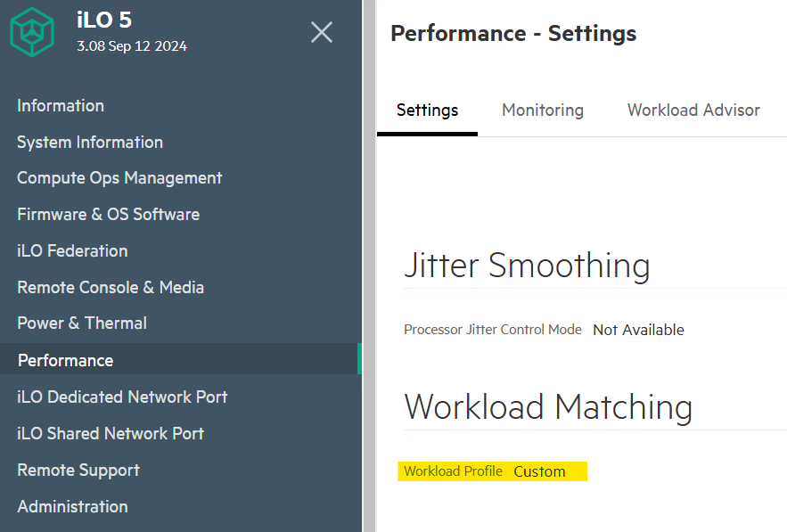The image size is (787, 532).
Task: Open the Workload Advisor tab
Action: pyautogui.click(x=693, y=110)
